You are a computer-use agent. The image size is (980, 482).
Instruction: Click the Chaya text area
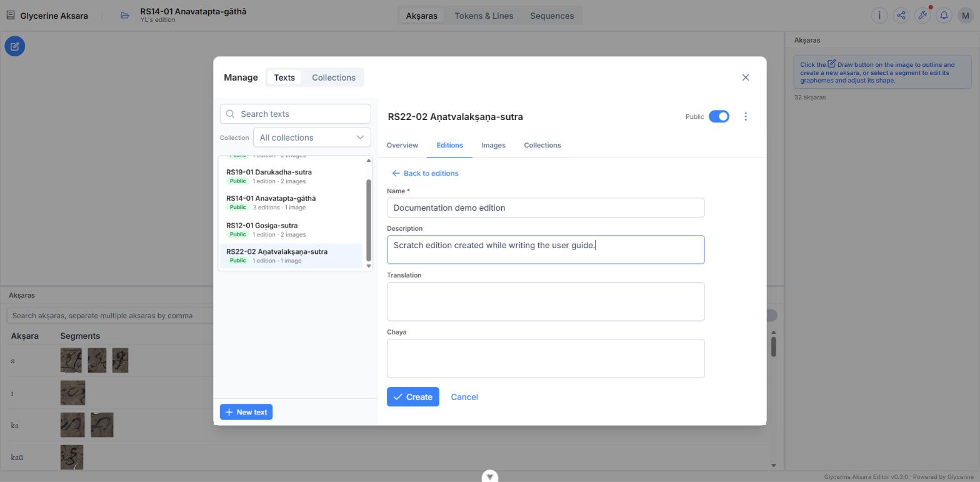pyautogui.click(x=546, y=358)
